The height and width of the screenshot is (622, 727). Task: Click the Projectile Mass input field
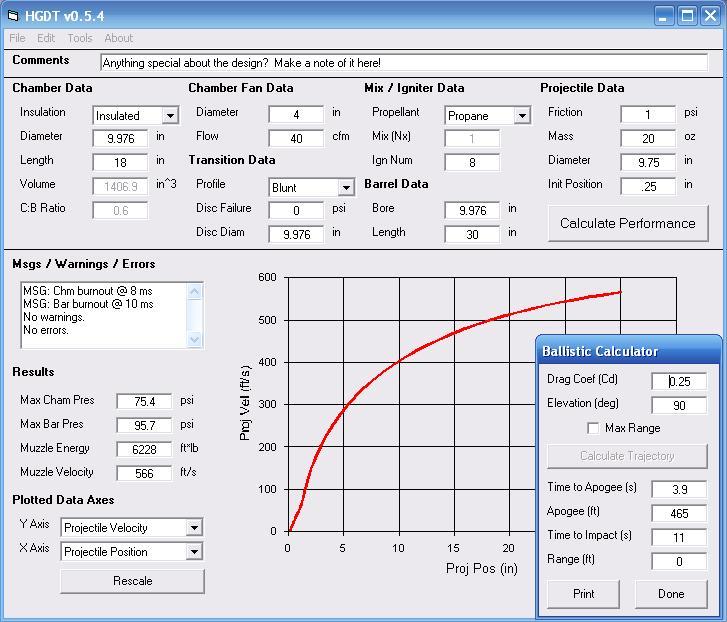tap(647, 139)
